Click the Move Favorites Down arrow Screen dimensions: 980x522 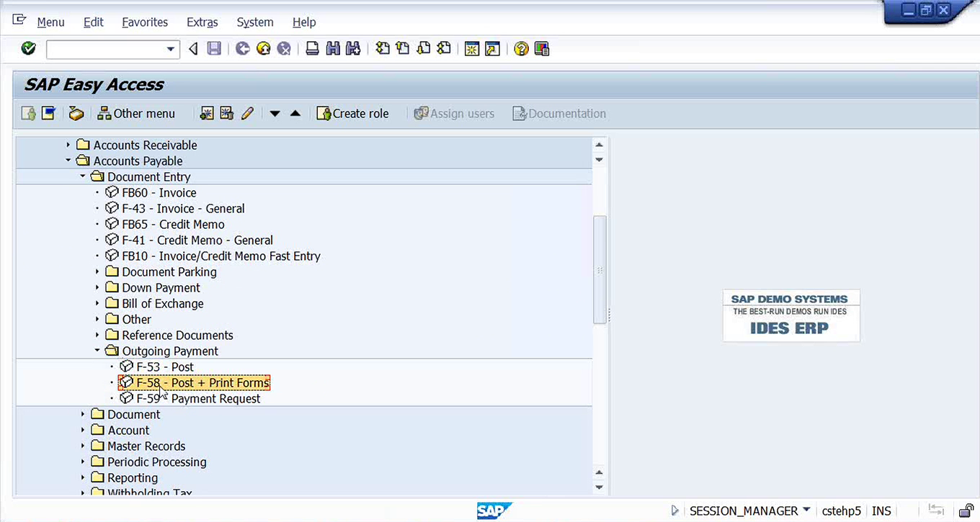tap(275, 114)
